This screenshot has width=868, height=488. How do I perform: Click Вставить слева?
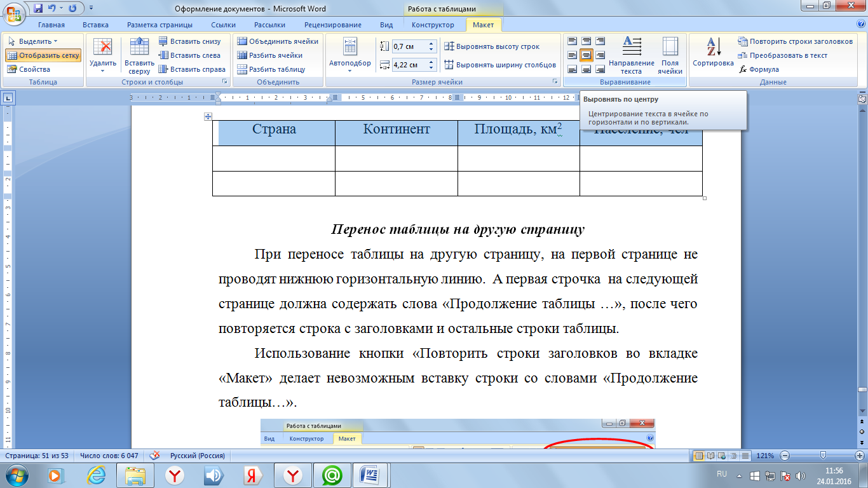click(x=189, y=55)
